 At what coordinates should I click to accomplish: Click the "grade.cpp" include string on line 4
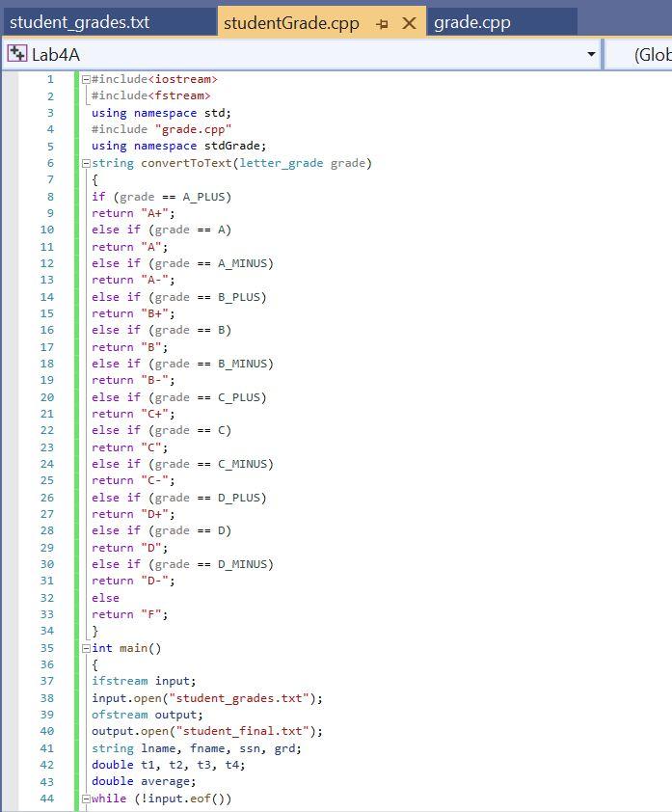[x=193, y=129]
